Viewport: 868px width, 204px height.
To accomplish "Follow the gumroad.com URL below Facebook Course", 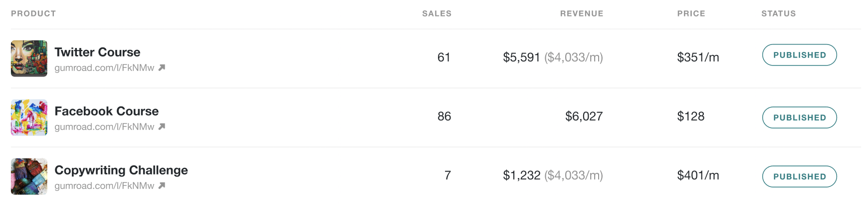I will [104, 126].
